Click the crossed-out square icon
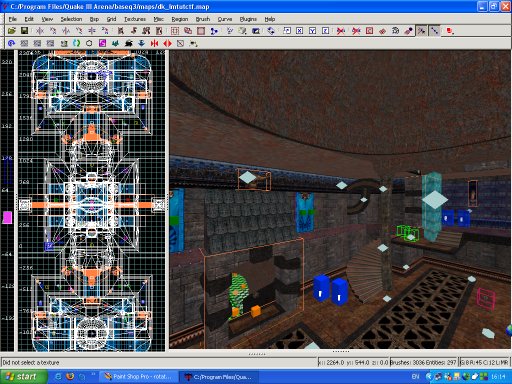 coord(180,43)
